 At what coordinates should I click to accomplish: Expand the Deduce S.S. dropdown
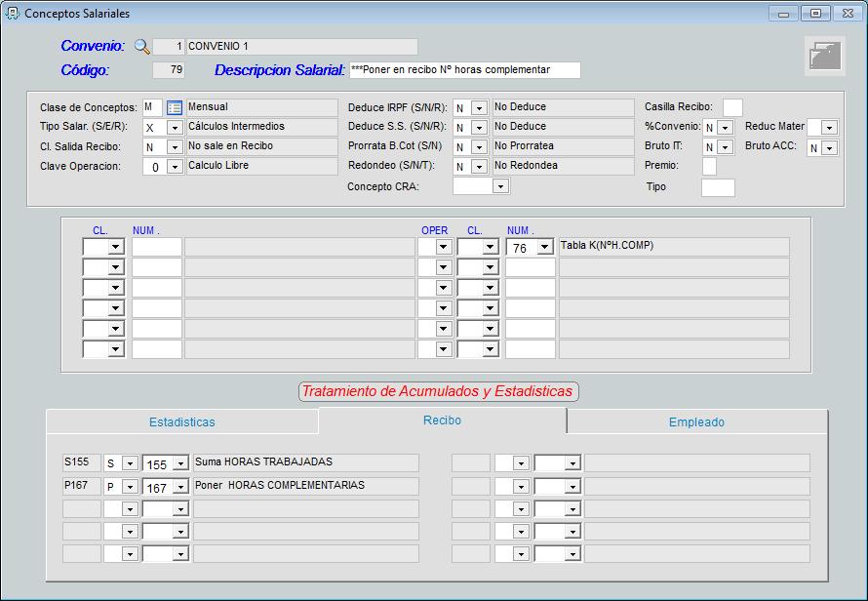(x=480, y=128)
